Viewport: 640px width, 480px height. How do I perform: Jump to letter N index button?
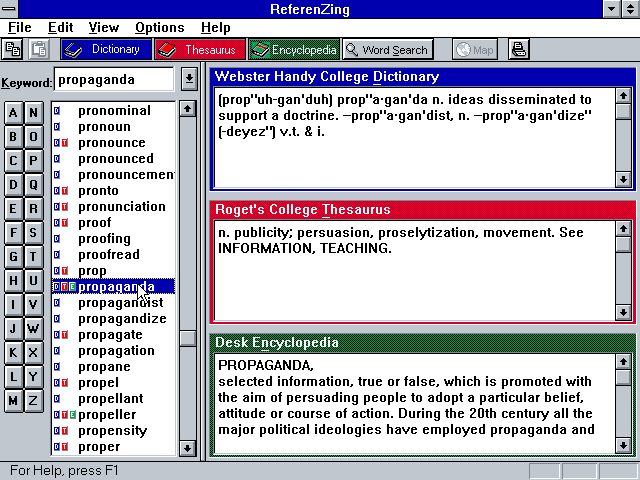click(x=33, y=113)
